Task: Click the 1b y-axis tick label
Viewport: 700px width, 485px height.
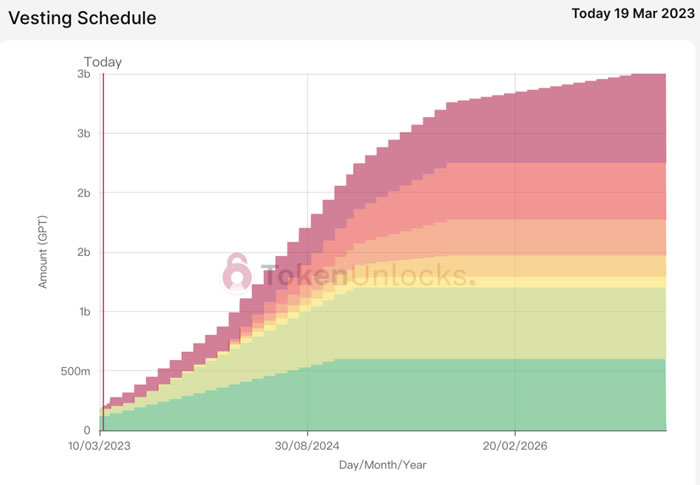Action: tap(84, 312)
